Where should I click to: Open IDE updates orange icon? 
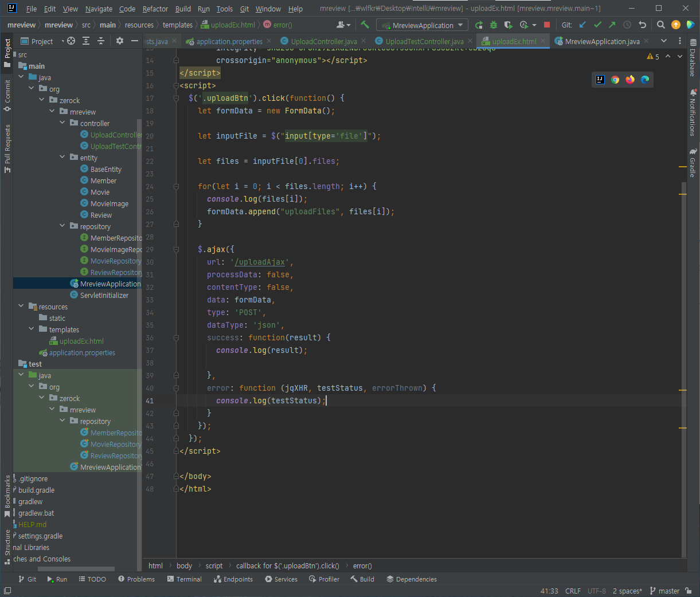(676, 25)
